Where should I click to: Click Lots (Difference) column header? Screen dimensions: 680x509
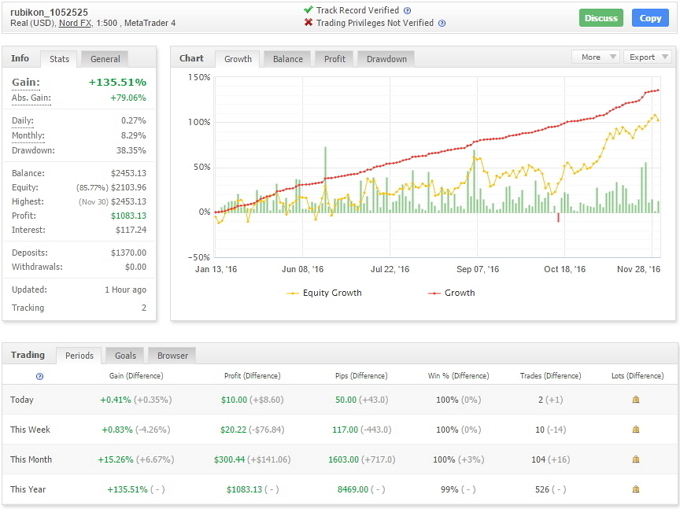click(x=637, y=376)
